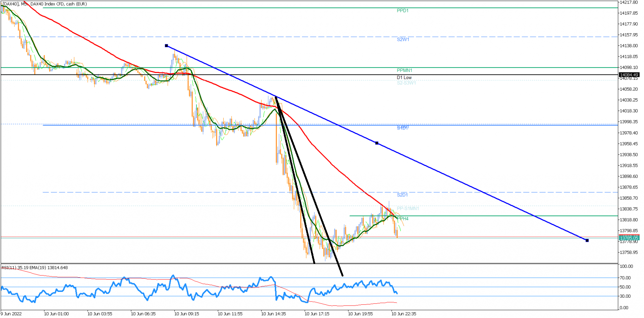Click the RSI 30.00 level value
Viewport: 644px width, 318px height.
pyautogui.click(x=625, y=296)
